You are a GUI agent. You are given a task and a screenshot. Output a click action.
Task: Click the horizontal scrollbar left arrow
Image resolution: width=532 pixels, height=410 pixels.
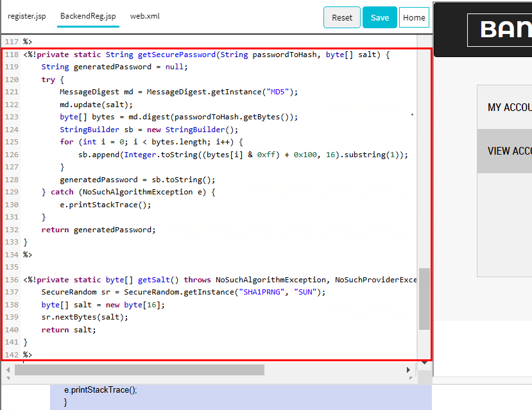coord(8,370)
